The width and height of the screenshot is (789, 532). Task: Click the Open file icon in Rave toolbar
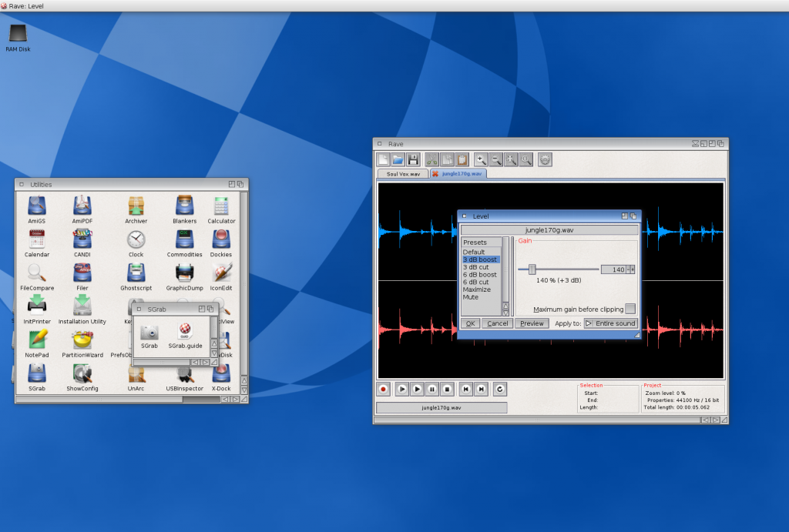pyautogui.click(x=398, y=159)
